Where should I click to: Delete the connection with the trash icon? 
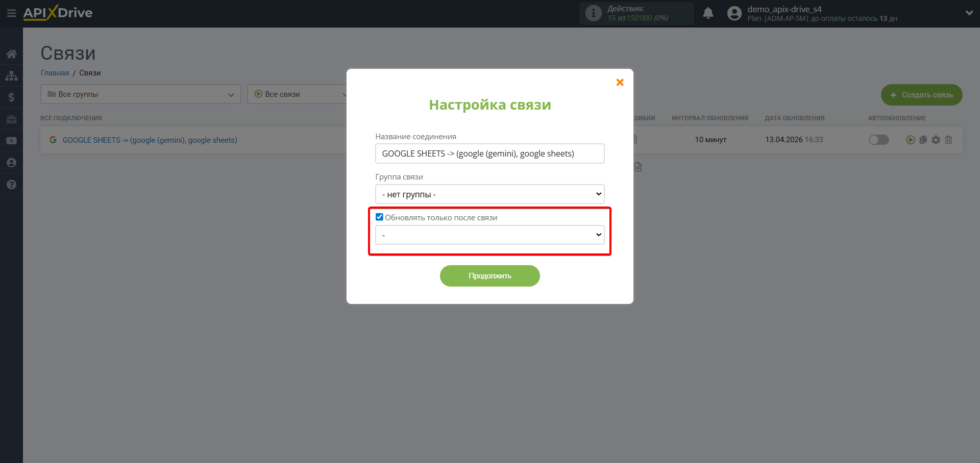tap(948, 140)
